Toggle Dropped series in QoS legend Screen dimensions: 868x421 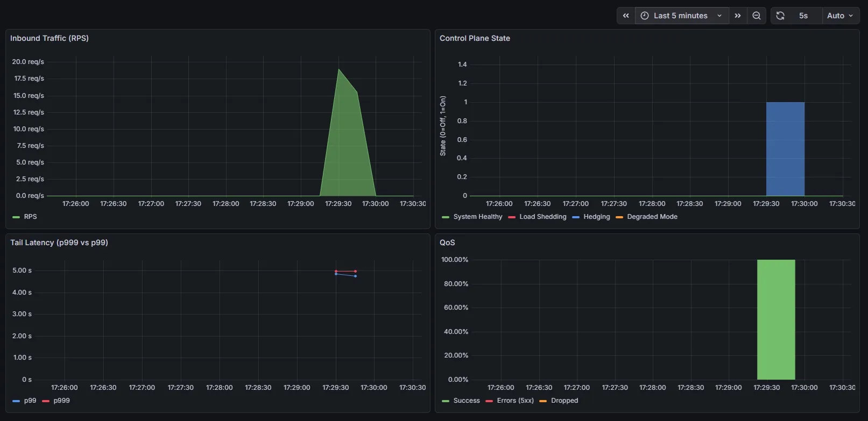(x=564, y=401)
